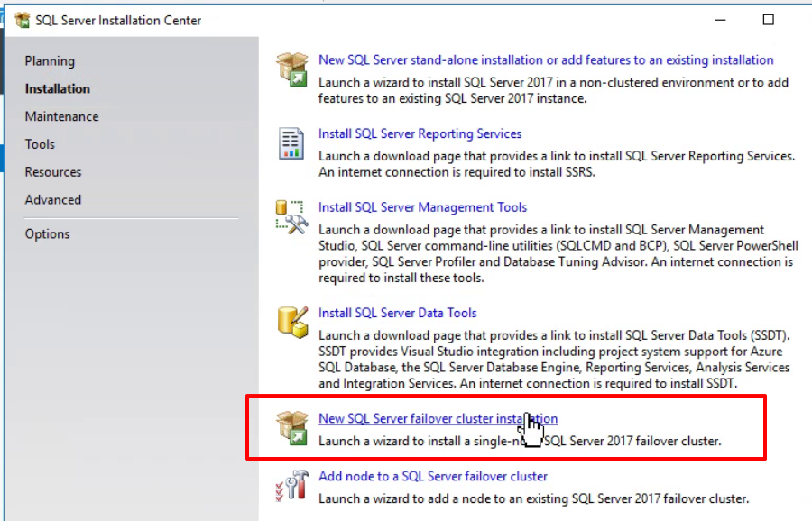Minimize the Installation Center window
The image size is (812, 521).
[720, 20]
